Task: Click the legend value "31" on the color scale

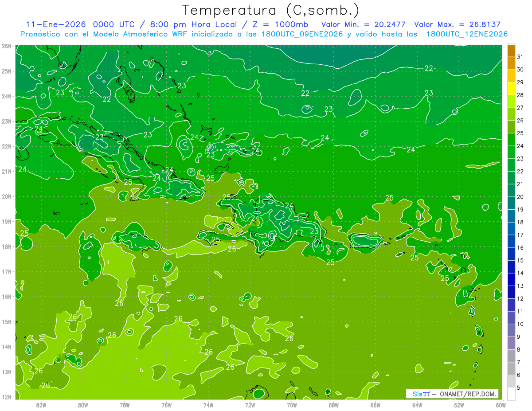Action: [520, 57]
